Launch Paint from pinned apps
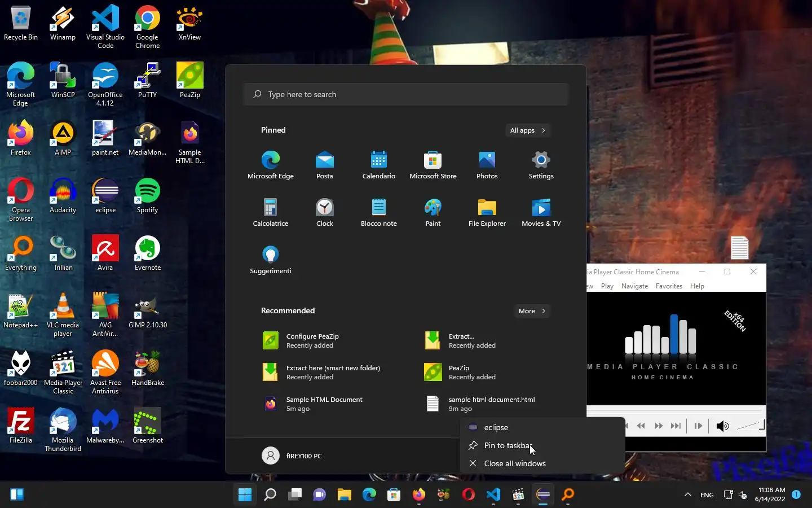The height and width of the screenshot is (508, 812). pos(433,212)
